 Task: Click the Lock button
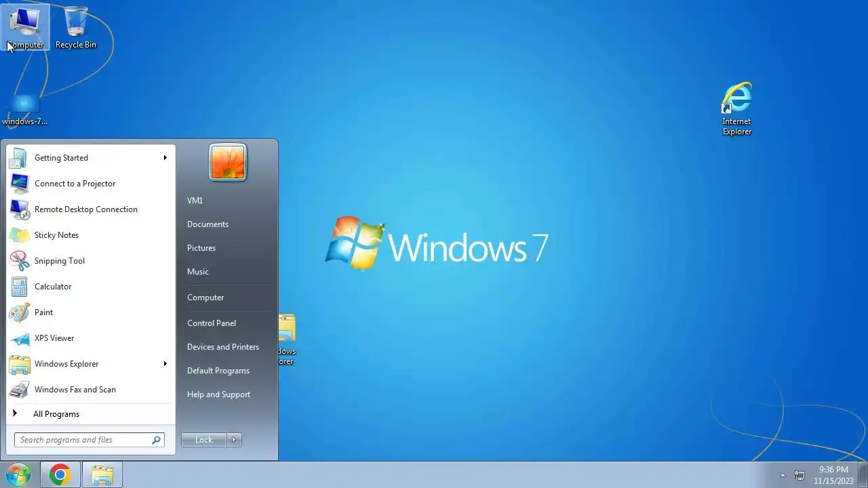pyautogui.click(x=204, y=440)
